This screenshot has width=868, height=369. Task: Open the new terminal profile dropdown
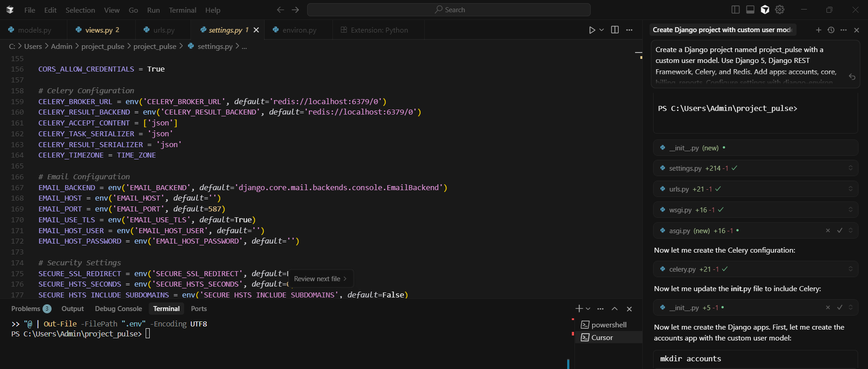click(588, 309)
